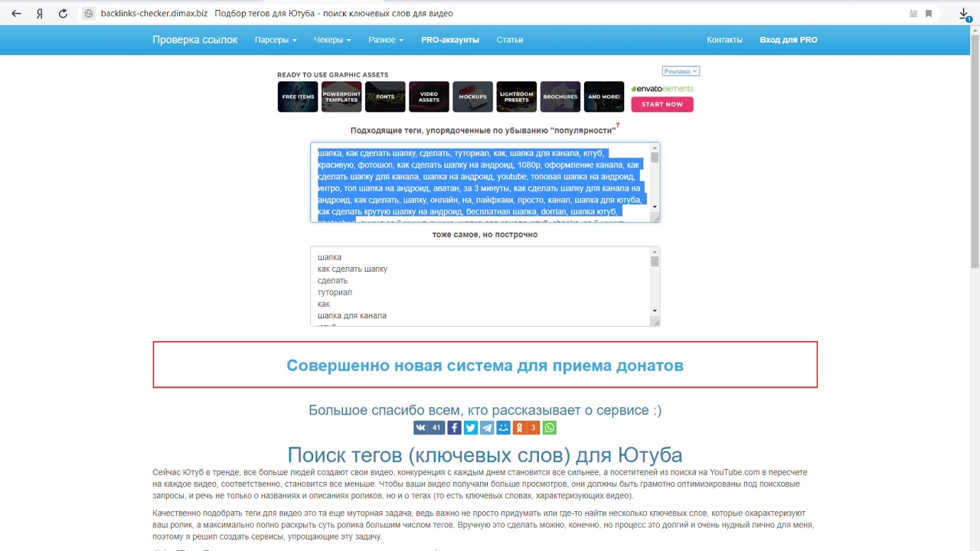The height and width of the screenshot is (551, 980).
Task: Share on VK with the VK button
Action: pyautogui.click(x=429, y=428)
